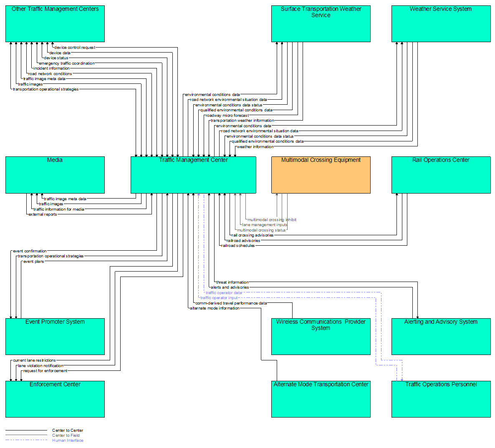Select the 'lane management inputs' label
The width and height of the screenshot is (495, 448).
265,225
